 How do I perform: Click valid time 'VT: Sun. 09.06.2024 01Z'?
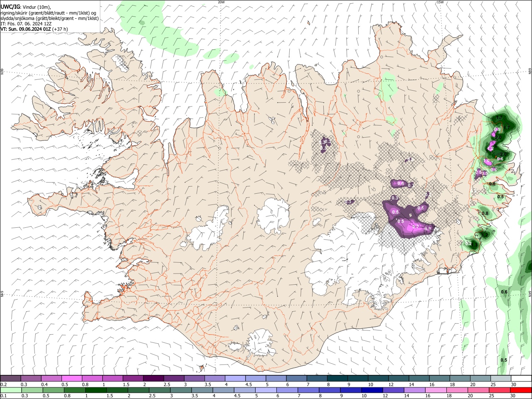[26, 29]
